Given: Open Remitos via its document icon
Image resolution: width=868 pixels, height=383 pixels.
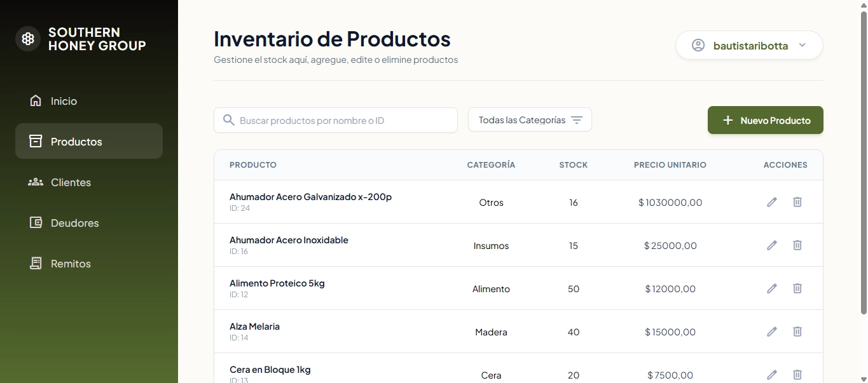Looking at the screenshot, I should click(34, 263).
